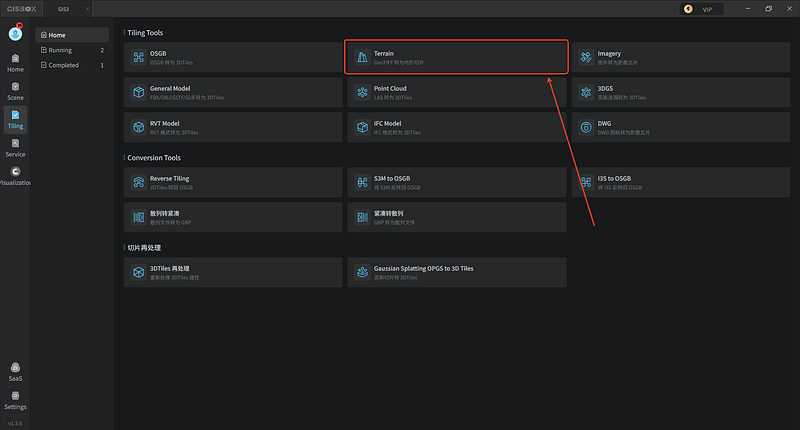Image resolution: width=800 pixels, height=430 pixels.
Task: Click the v1.3.6 version label
Action: (x=15, y=423)
